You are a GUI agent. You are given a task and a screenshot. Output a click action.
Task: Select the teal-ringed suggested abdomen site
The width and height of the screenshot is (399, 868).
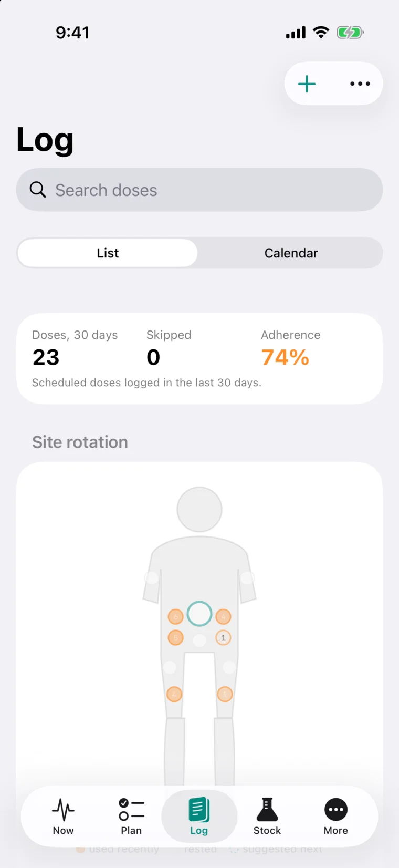coord(199,614)
